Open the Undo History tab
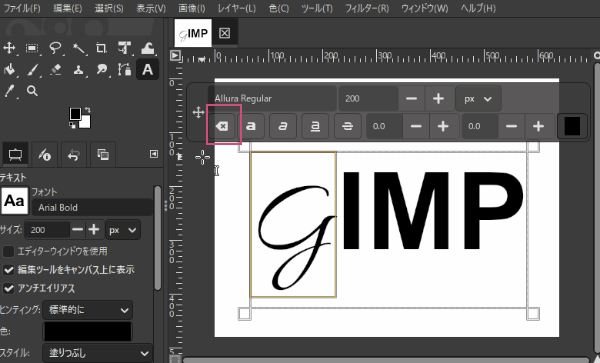This screenshot has height=363, width=600. pos(73,154)
